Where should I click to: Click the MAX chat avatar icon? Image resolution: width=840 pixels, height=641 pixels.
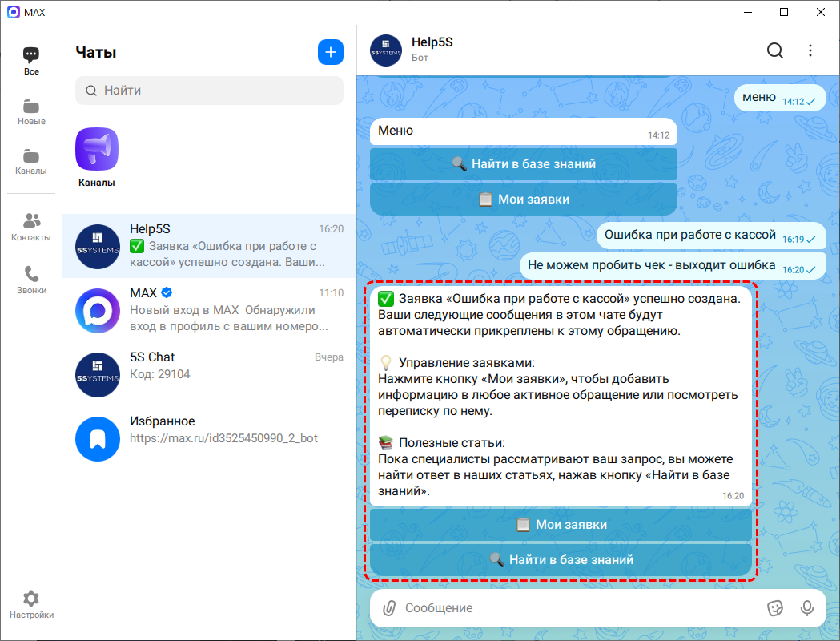click(x=98, y=311)
